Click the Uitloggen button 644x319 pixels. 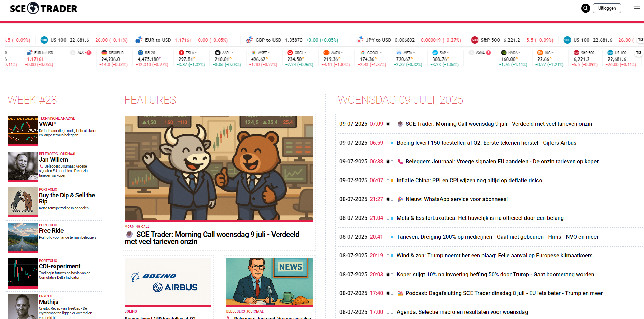[607, 8]
